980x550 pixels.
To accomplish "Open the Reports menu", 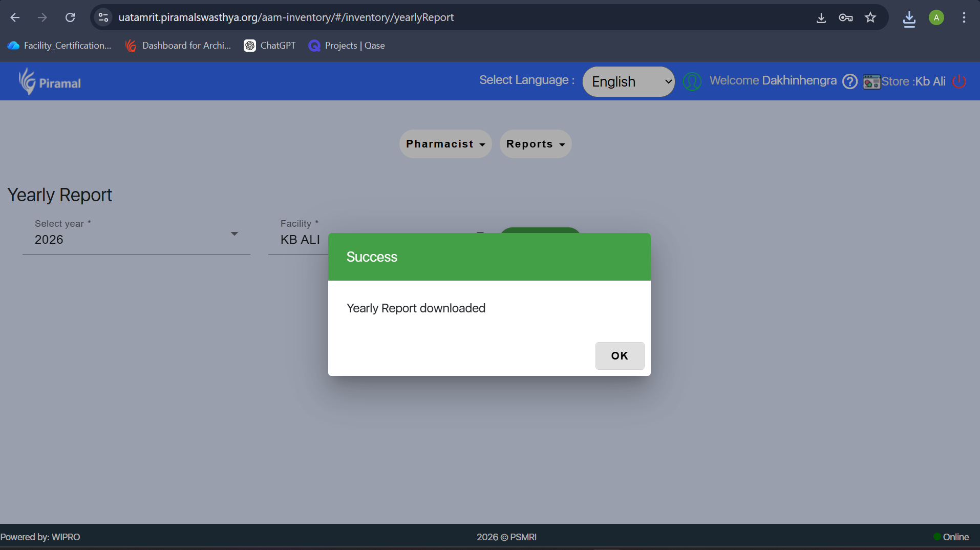I will (x=535, y=144).
